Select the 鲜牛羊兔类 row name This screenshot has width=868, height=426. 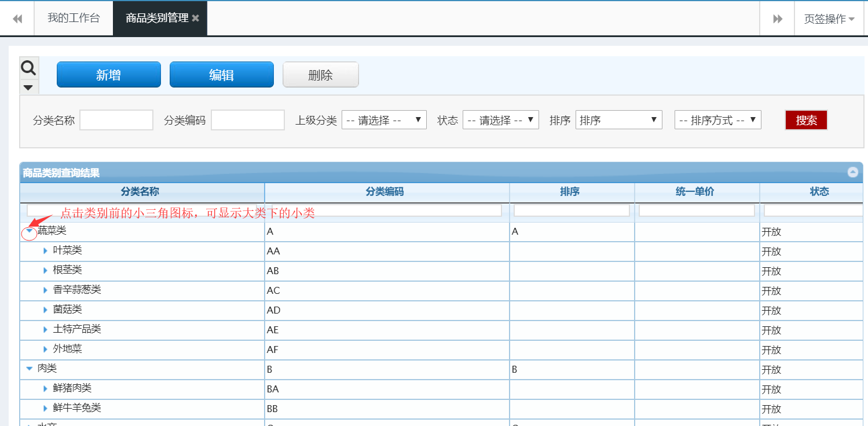tap(77, 408)
